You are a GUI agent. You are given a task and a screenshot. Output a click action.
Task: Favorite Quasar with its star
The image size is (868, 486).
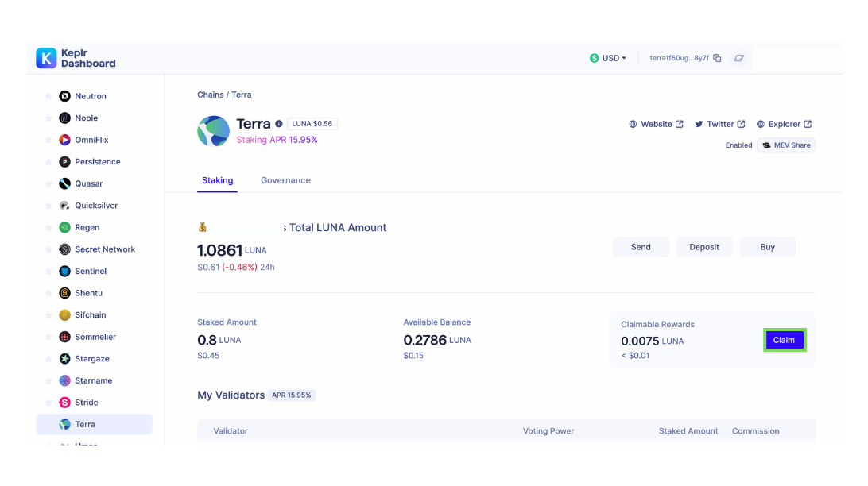[x=48, y=183]
